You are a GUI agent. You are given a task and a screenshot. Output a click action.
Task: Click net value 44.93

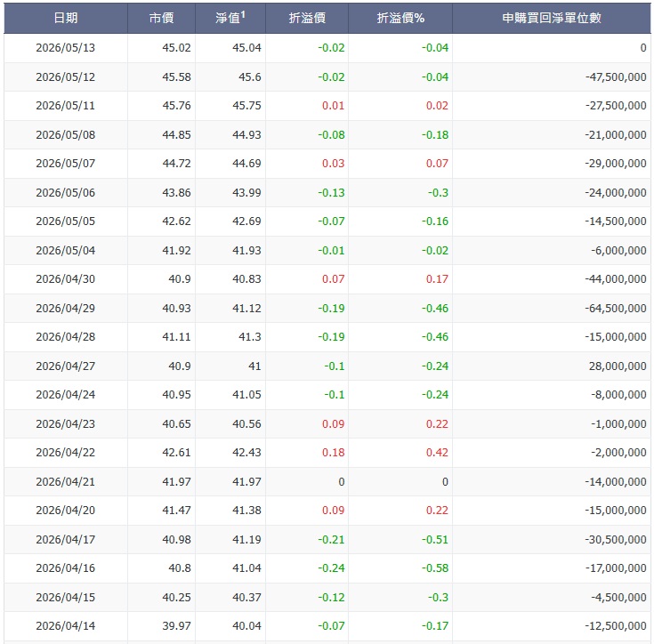coord(246,135)
